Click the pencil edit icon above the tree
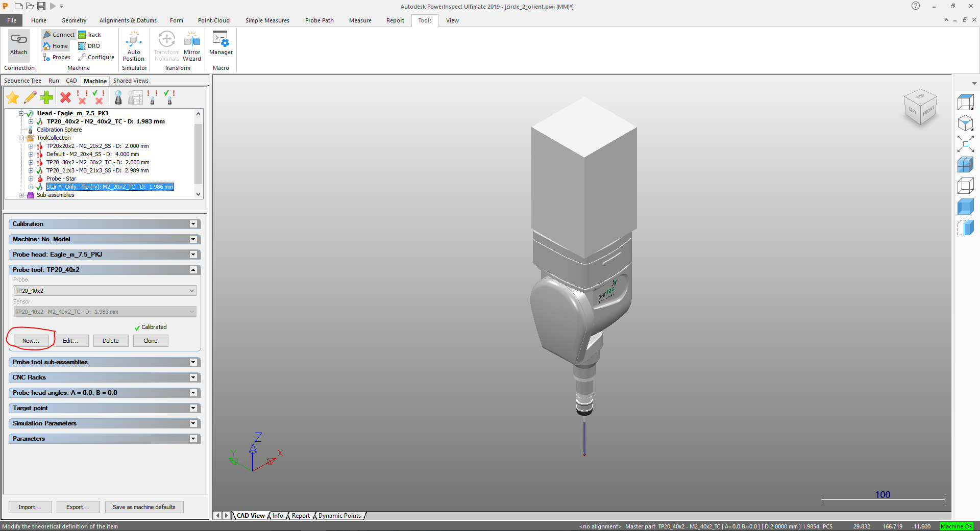 click(x=29, y=97)
